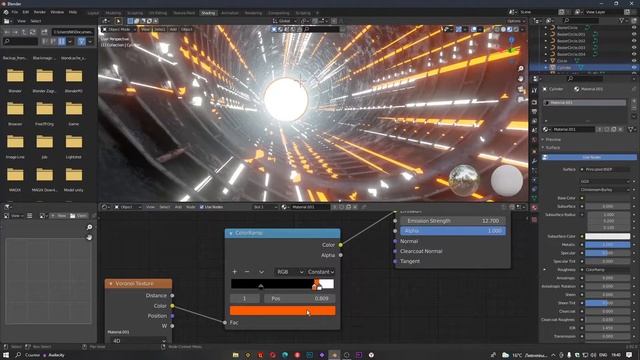
Task: Hide BezierCircle.003 with its eye icon
Action: pyautogui.click(x=634, y=47)
